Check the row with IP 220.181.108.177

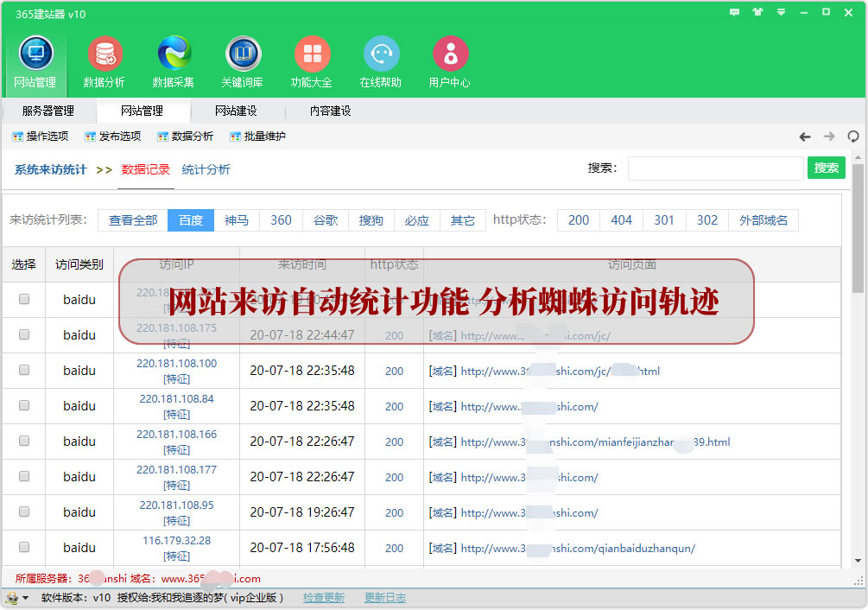[x=24, y=476]
